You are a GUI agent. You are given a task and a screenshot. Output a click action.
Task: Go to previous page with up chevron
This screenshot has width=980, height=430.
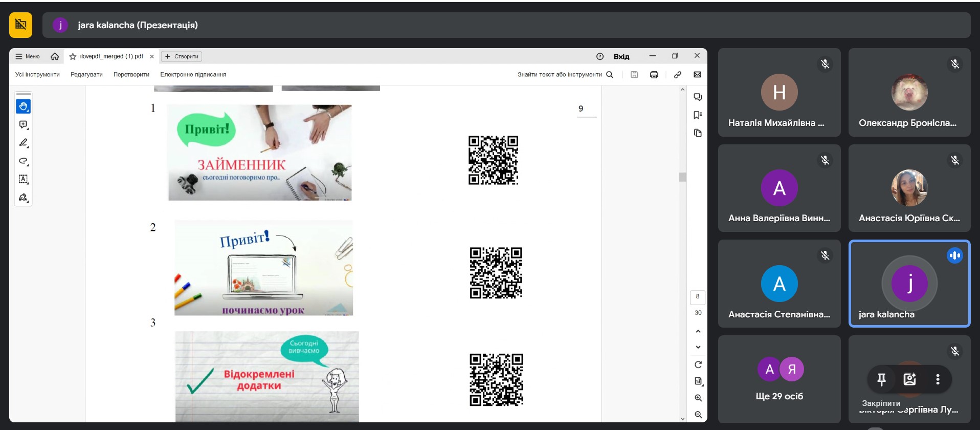point(698,331)
